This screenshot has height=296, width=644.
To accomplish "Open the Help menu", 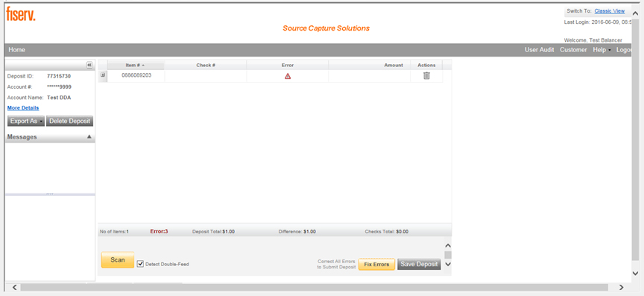I will [x=602, y=50].
